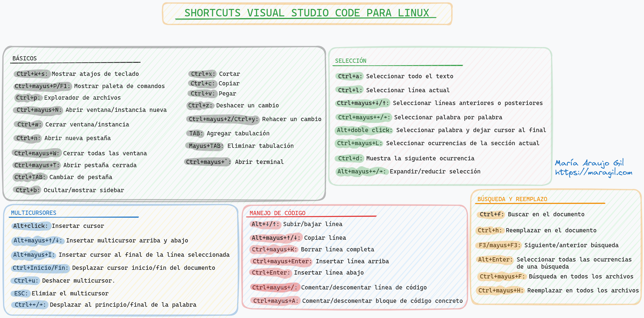Click the Ctrl+b sidebar shortcut badge
This screenshot has width=644, height=318.
pyautogui.click(x=27, y=190)
